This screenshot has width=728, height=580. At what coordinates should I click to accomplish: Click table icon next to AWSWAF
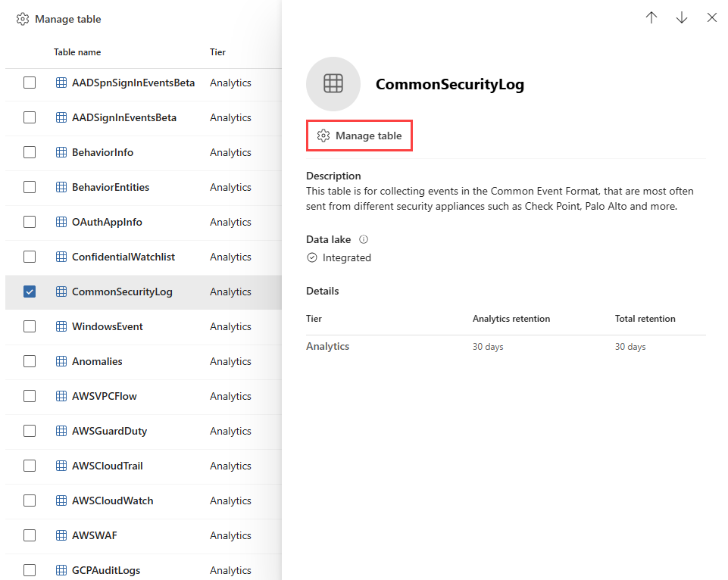click(61, 535)
